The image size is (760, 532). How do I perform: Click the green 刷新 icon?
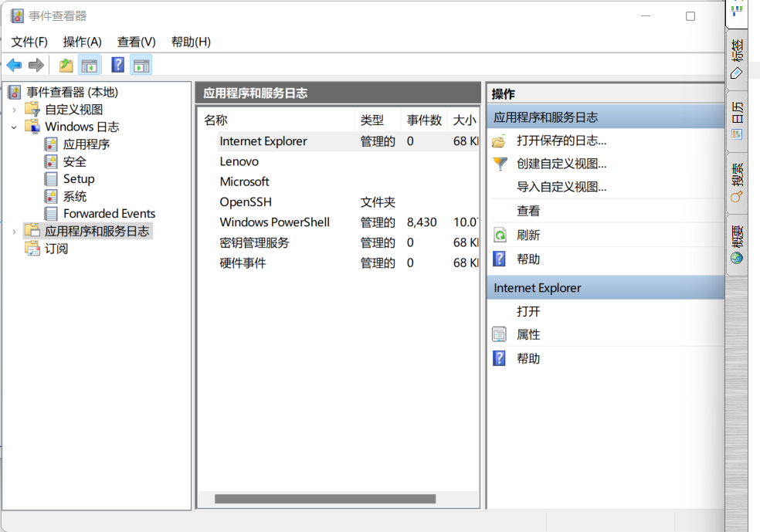click(x=500, y=235)
